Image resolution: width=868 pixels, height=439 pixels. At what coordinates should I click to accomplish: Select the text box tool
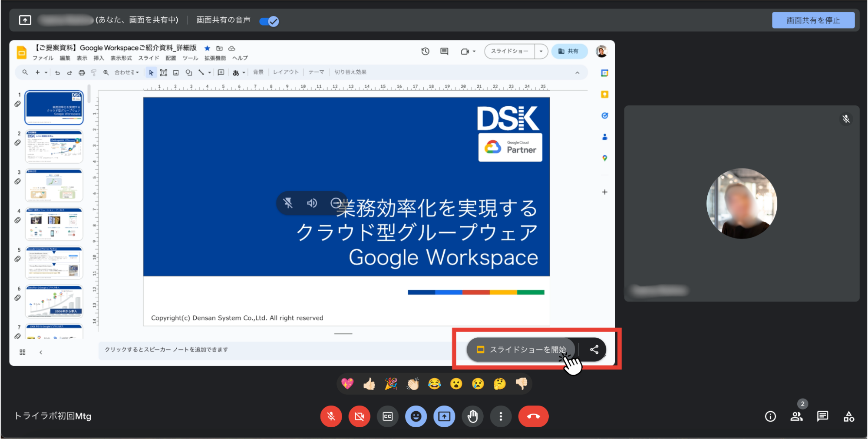point(164,72)
